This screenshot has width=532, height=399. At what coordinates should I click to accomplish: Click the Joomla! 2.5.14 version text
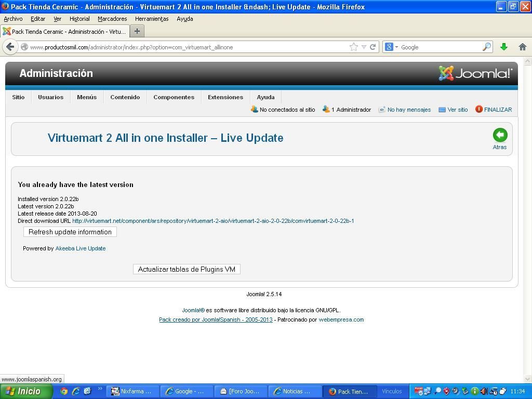click(264, 294)
